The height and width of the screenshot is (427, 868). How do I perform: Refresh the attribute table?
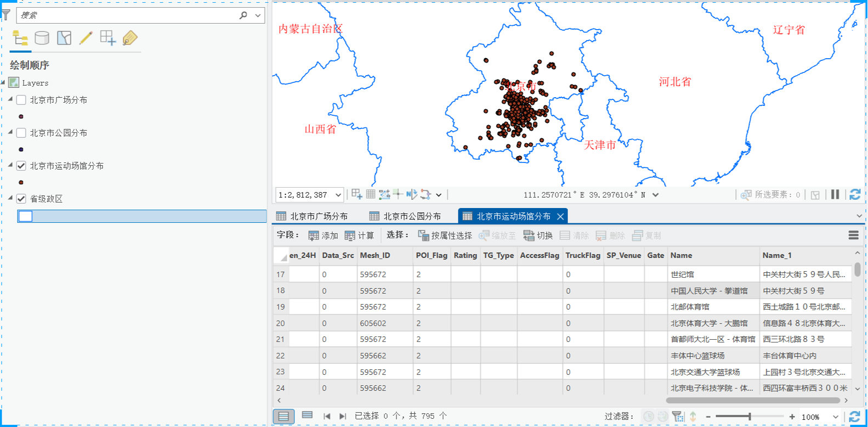point(854,417)
